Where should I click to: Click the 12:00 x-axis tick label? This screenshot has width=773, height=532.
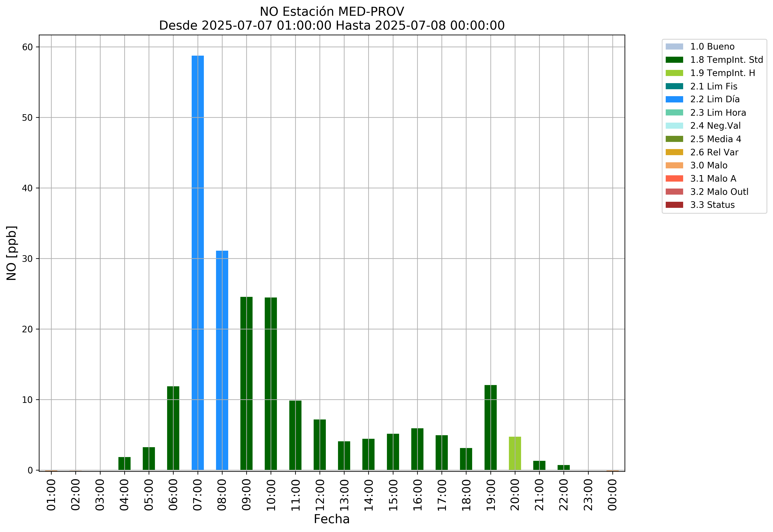pos(320,495)
